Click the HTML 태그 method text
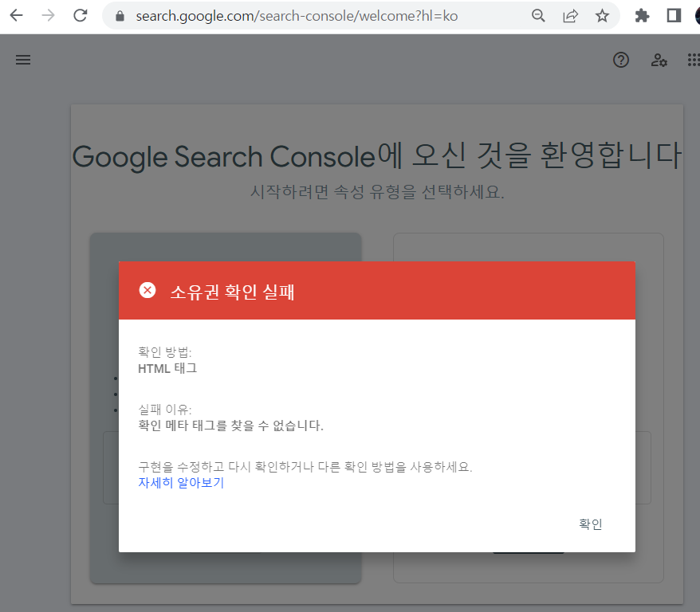Image resolution: width=700 pixels, height=612 pixels. 167,368
